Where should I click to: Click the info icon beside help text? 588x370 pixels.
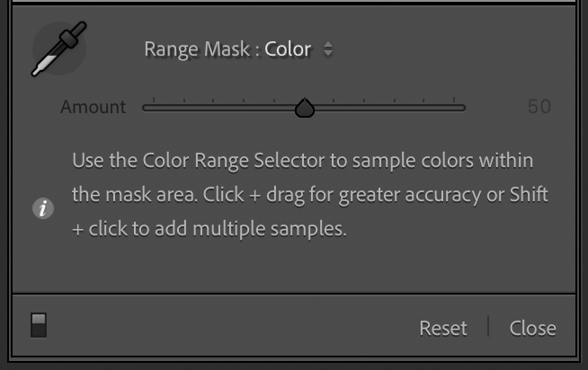tap(43, 209)
